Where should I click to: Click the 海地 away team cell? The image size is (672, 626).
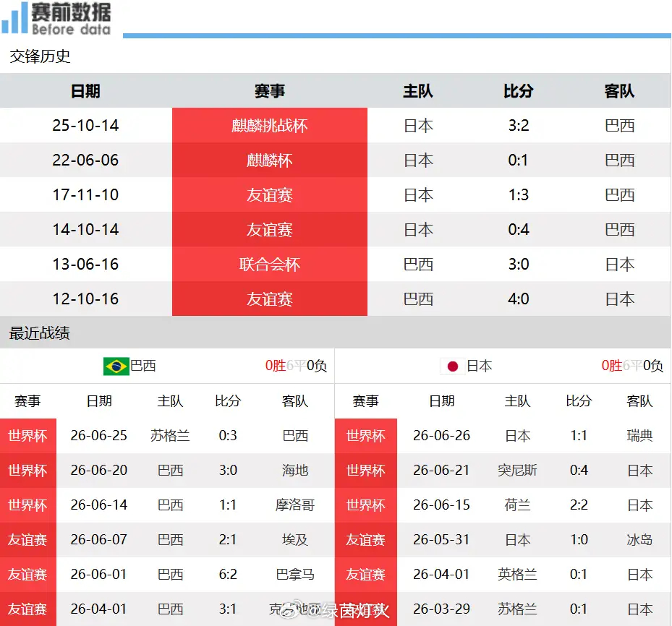click(295, 470)
